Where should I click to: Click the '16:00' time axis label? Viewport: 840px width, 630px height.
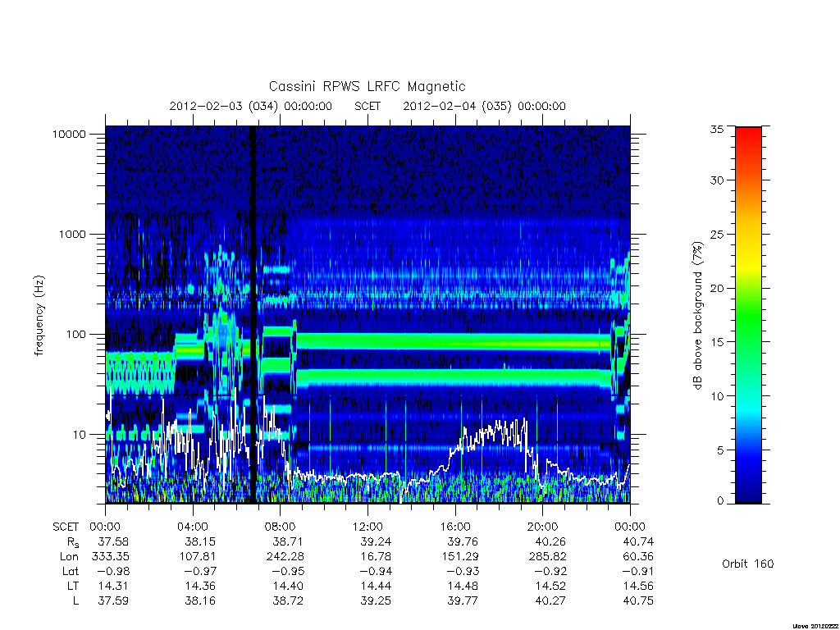[x=455, y=527]
